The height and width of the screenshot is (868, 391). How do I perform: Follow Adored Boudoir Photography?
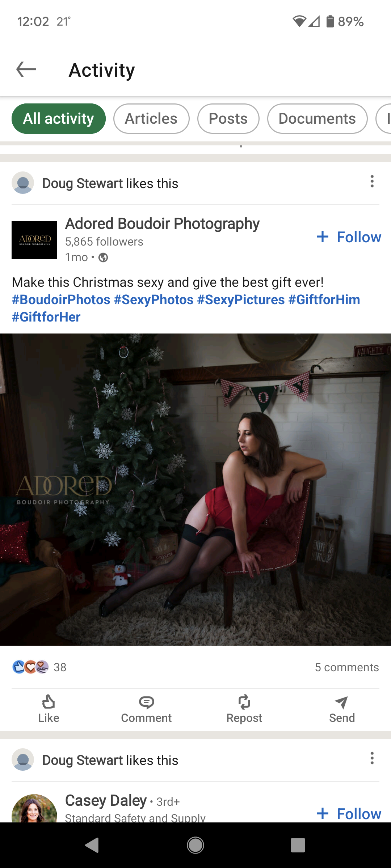pos(349,237)
